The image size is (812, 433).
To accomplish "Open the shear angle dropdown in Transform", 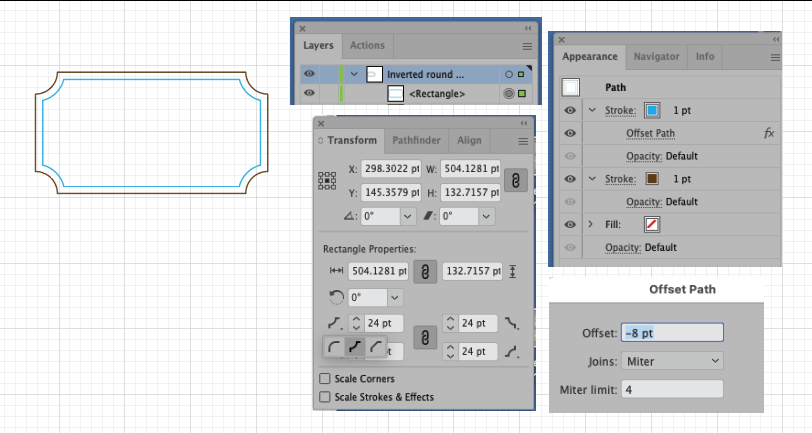I will (486, 216).
